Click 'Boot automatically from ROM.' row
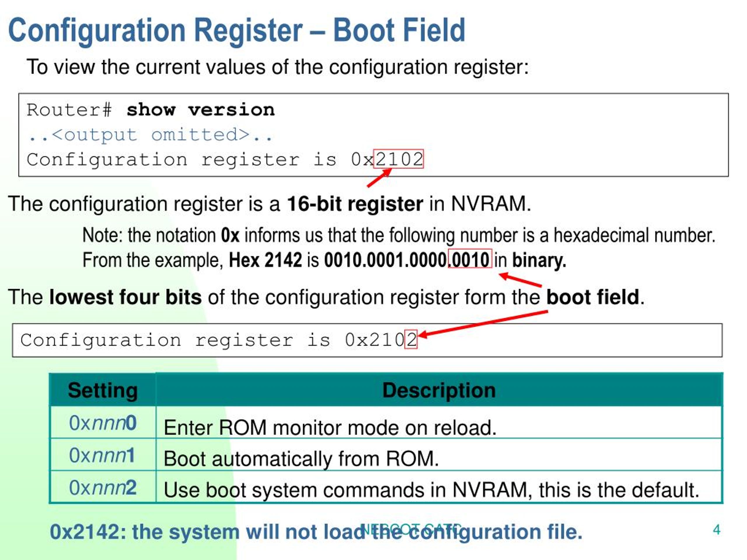This screenshot has height=560, width=747. (x=301, y=459)
